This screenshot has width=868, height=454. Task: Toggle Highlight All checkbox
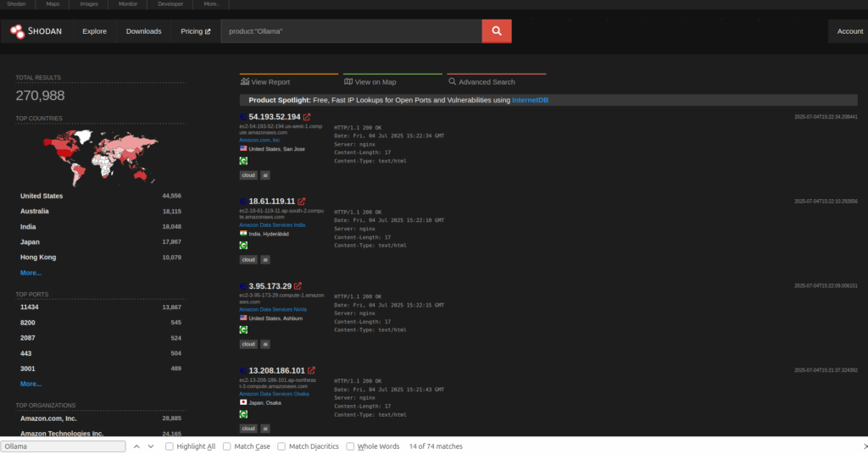tap(170, 446)
